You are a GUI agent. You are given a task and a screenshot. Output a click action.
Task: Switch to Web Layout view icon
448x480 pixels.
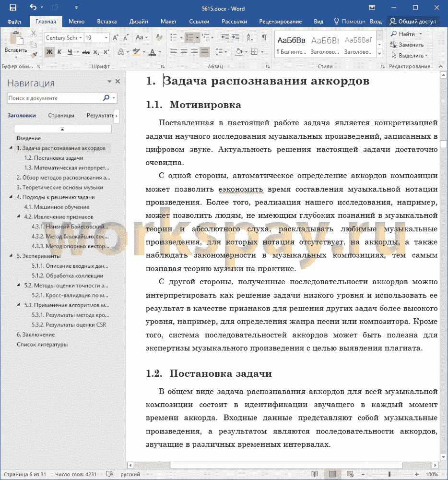[x=350, y=474]
